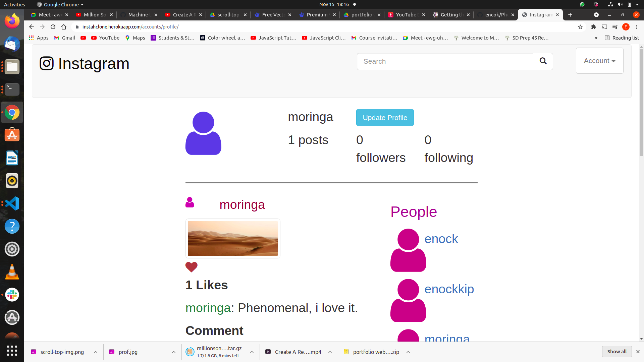Click the search magnifier button

pos(543,61)
